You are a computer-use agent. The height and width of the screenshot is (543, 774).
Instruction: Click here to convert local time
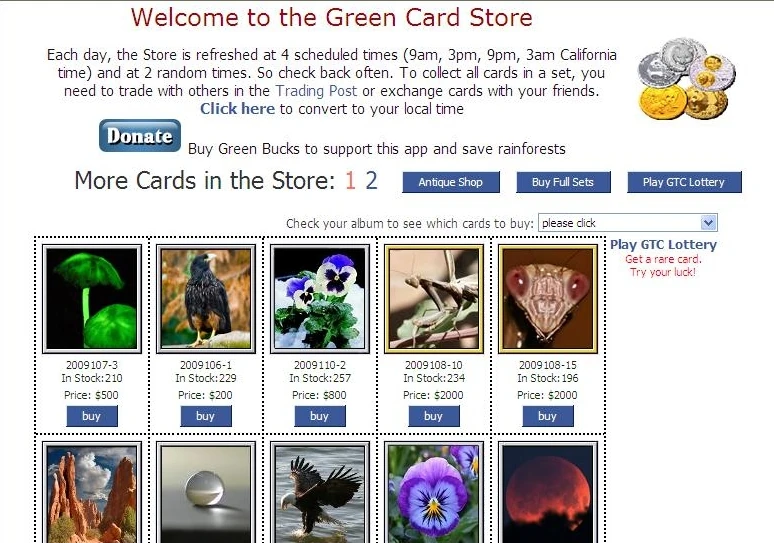(x=237, y=109)
